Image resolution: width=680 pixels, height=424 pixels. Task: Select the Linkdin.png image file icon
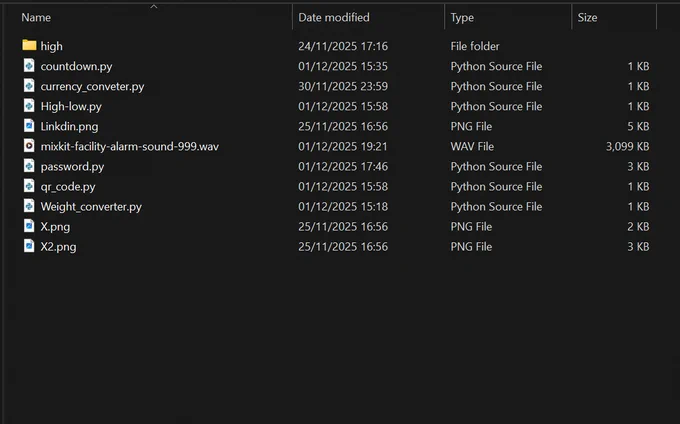point(29,126)
